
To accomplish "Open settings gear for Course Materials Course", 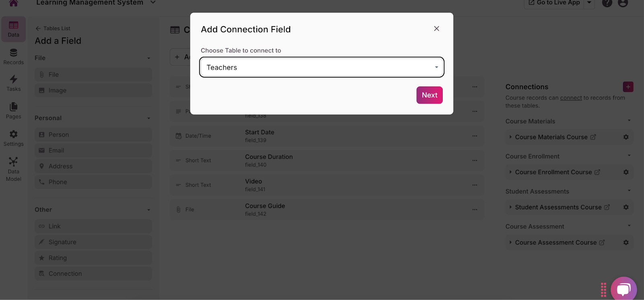I will (x=626, y=137).
